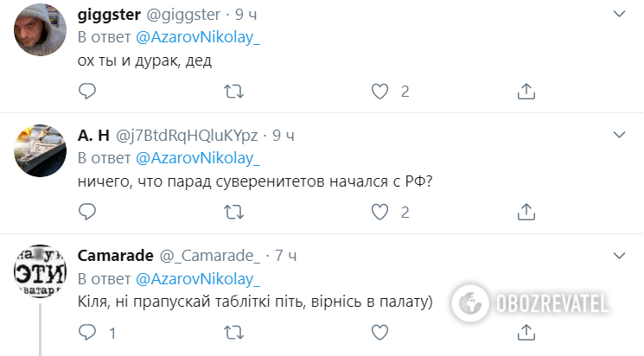Viewport: 644px width, 356px height.
Task: Open more options for giggster's tweet
Action: [620, 15]
